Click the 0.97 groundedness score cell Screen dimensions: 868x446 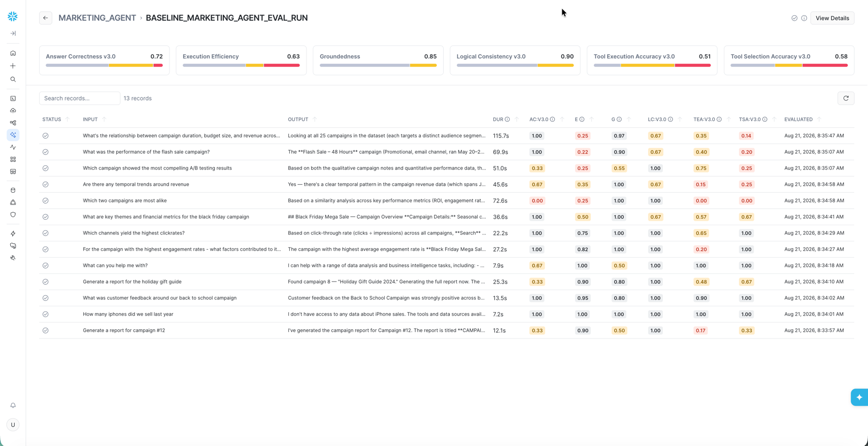click(619, 136)
